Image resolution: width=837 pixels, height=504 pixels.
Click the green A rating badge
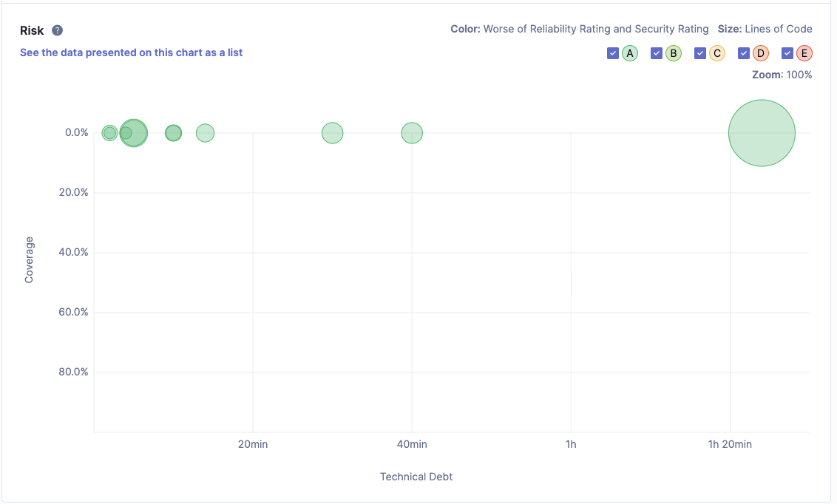pos(630,53)
